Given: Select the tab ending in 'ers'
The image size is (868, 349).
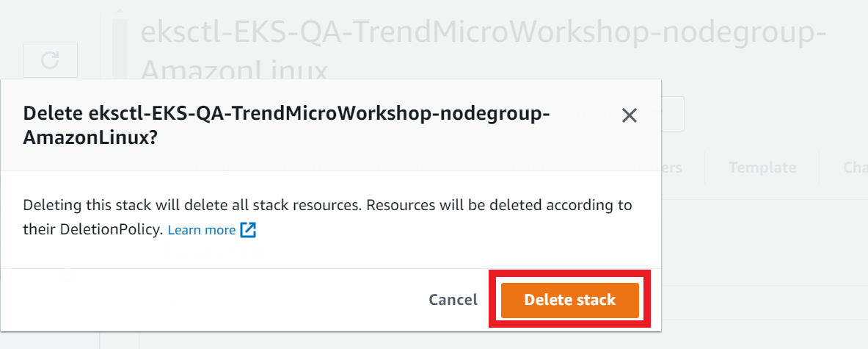Looking at the screenshot, I should point(673,168).
